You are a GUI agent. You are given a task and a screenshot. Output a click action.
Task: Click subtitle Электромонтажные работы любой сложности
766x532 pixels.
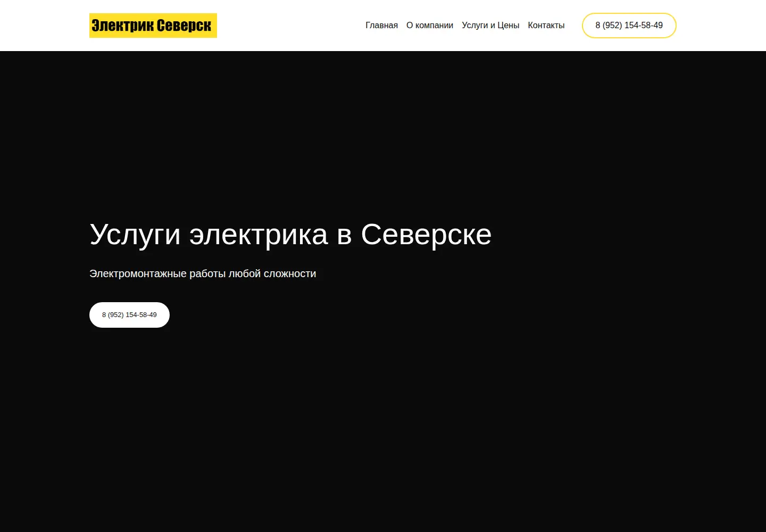point(203,273)
